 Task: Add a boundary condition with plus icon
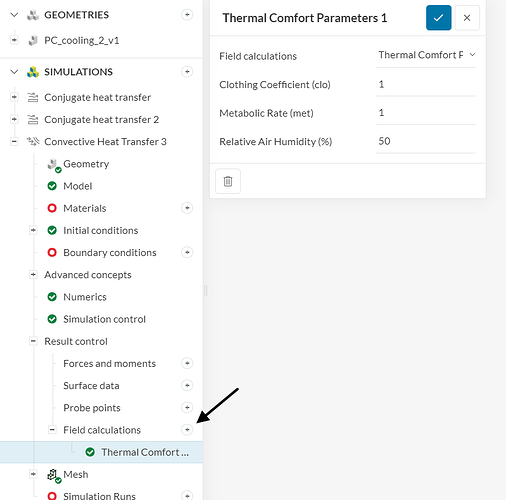click(x=187, y=252)
